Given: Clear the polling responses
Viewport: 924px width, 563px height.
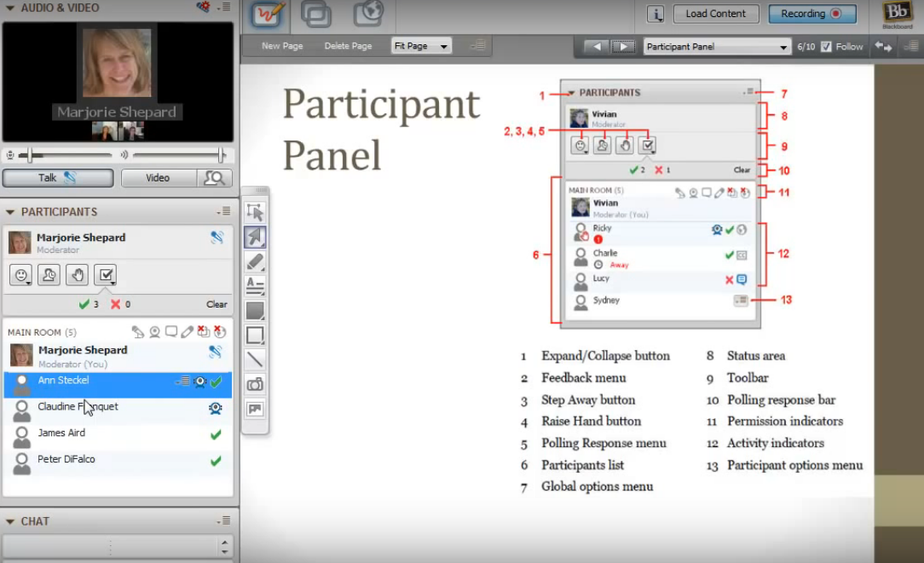Looking at the screenshot, I should [x=217, y=304].
